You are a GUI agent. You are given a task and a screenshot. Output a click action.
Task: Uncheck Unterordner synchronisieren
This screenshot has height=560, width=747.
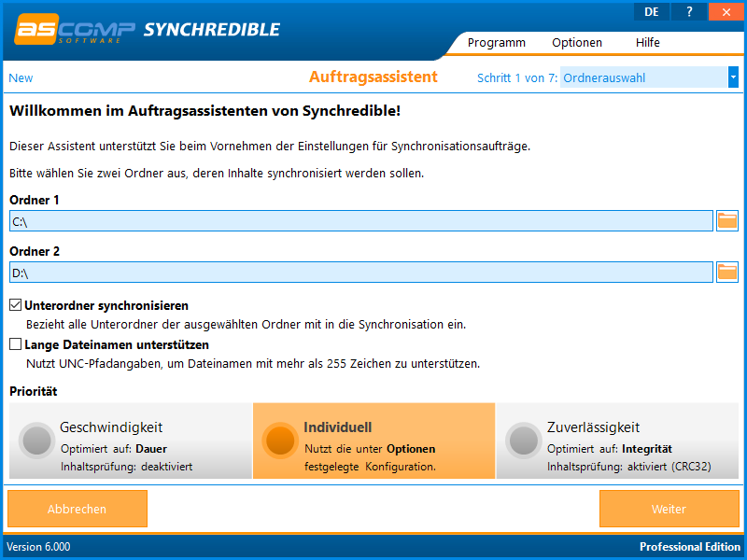point(16,305)
